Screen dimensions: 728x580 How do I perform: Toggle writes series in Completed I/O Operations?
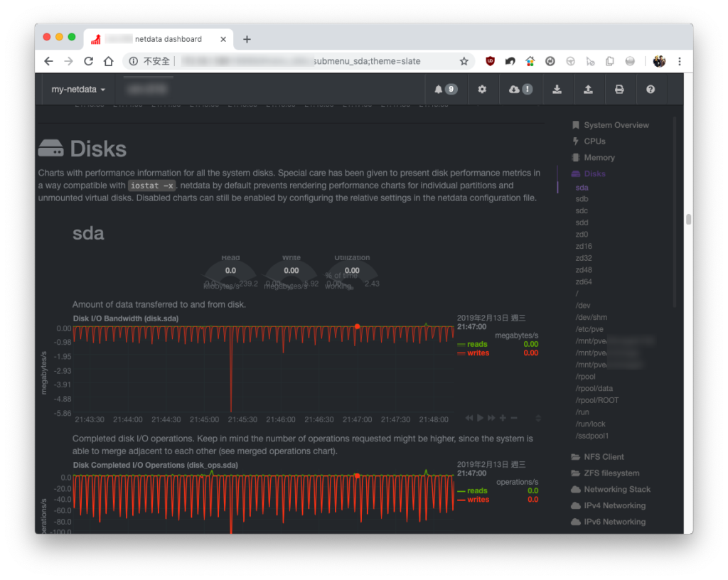coord(478,500)
